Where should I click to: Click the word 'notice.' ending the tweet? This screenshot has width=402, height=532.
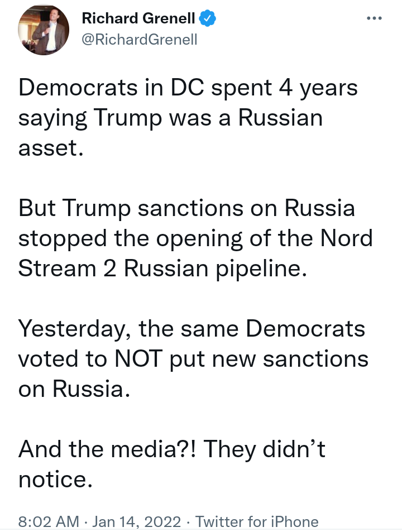(x=55, y=480)
